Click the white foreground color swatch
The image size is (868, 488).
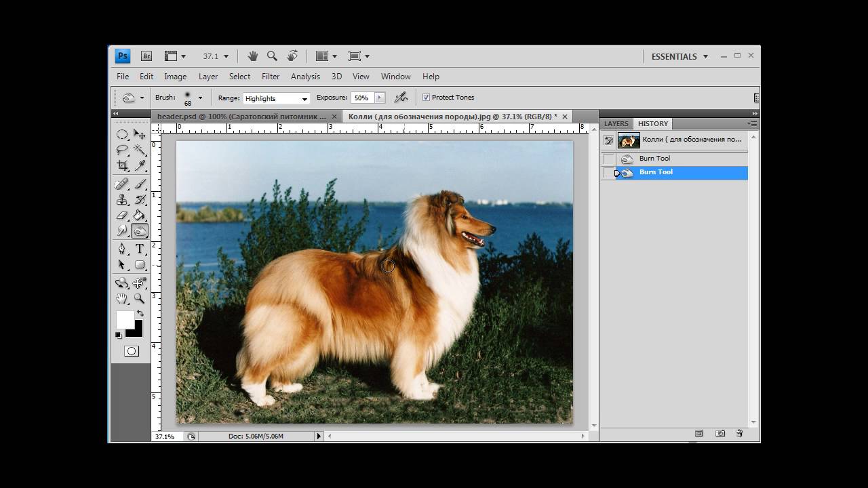click(125, 319)
